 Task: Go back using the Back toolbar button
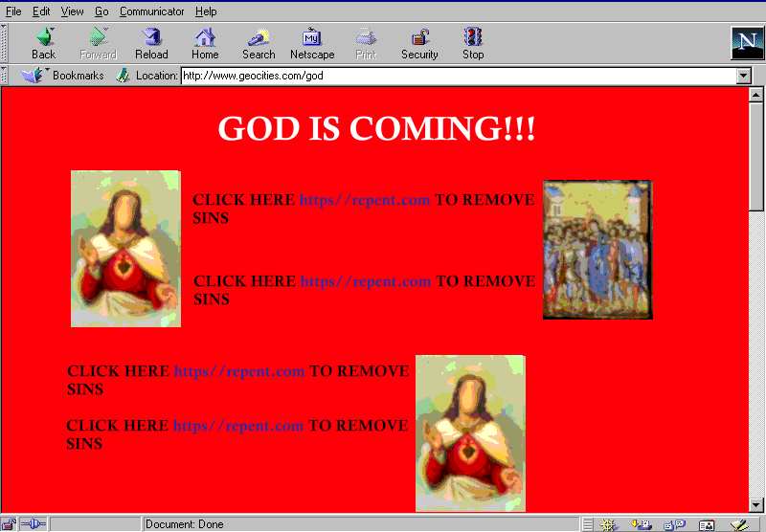(x=44, y=43)
